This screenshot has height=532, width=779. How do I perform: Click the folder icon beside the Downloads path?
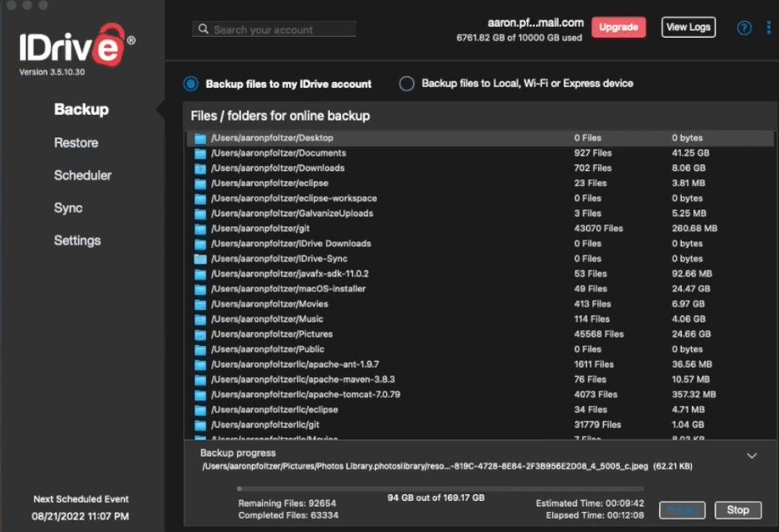[200, 169]
